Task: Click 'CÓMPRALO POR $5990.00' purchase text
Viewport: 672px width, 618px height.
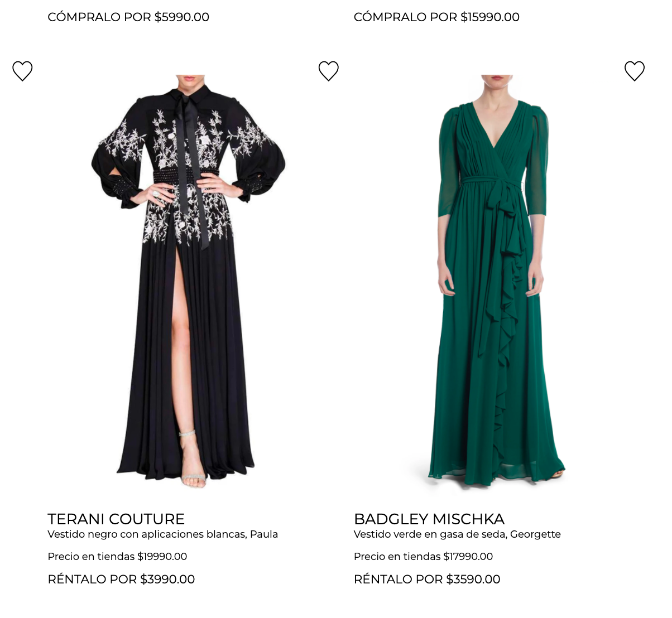Action: point(128,17)
